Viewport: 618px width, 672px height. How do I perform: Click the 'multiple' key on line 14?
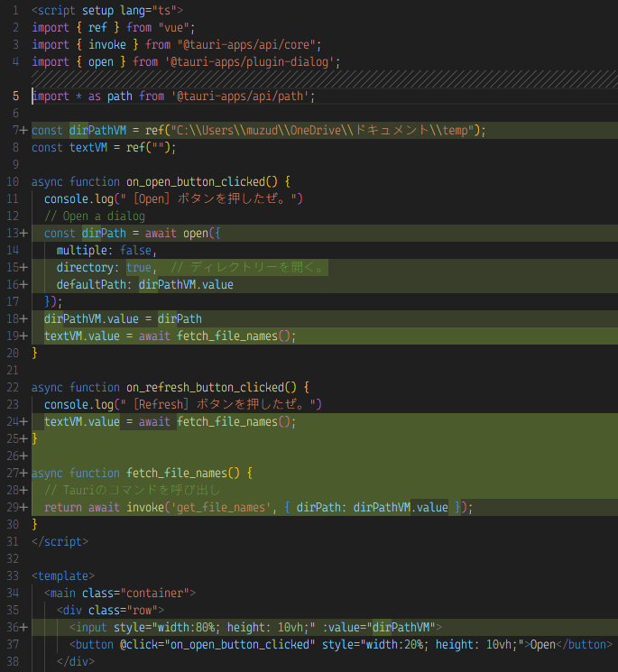click(x=82, y=250)
